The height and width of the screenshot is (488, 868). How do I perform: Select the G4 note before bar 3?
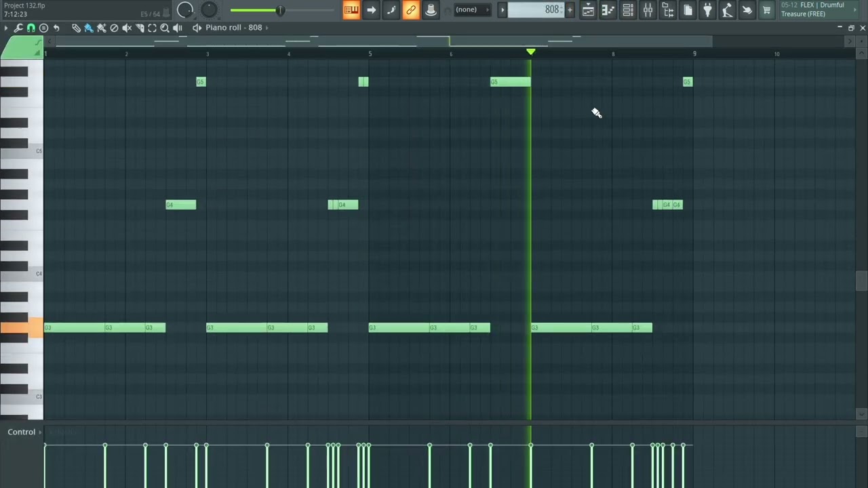181,205
